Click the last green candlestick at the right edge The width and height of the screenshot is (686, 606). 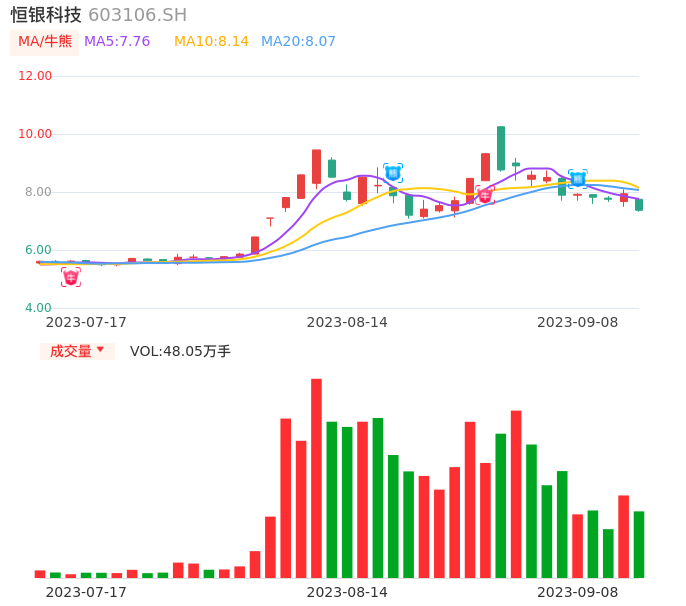click(639, 205)
